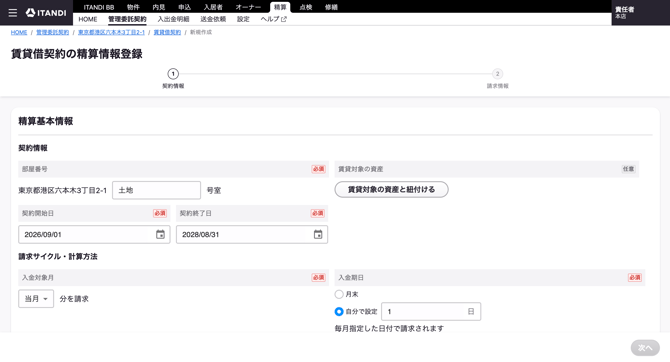The image size is (670, 362).
Task: Click 賃貸対象の資産と紐付ける button
Action: (391, 189)
